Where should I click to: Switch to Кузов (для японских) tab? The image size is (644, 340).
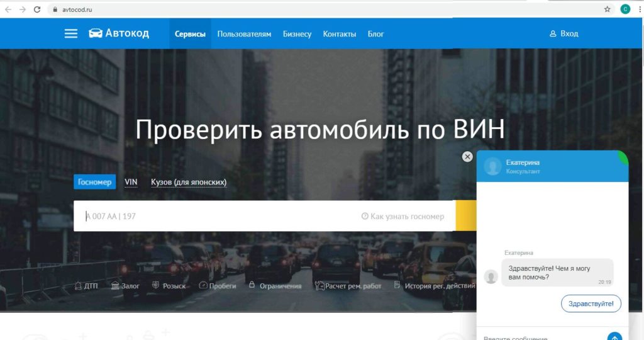[189, 182]
